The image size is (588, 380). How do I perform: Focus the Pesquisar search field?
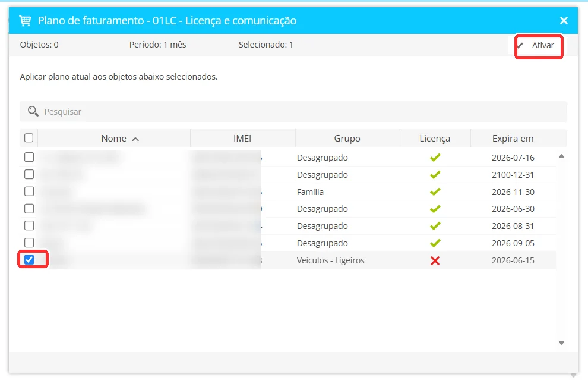[x=293, y=112]
